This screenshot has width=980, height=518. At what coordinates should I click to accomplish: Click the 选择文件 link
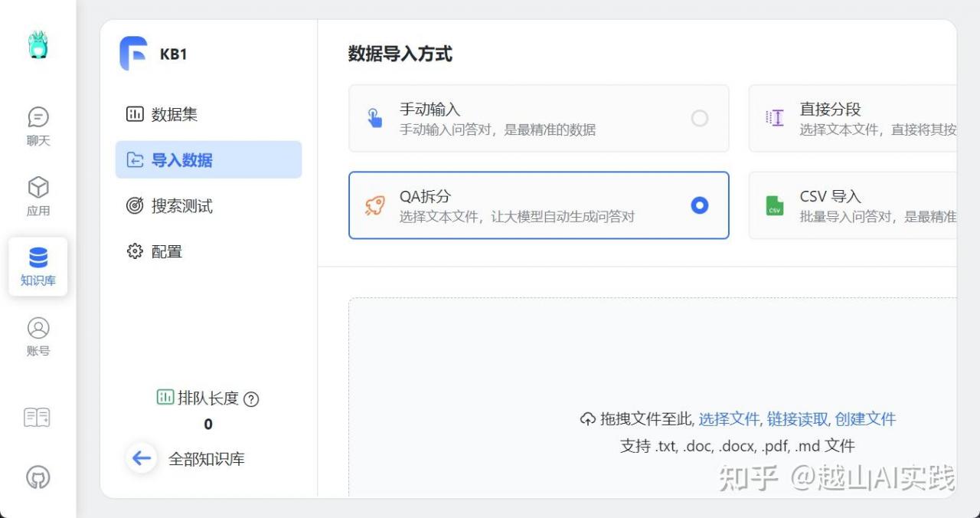(x=729, y=419)
